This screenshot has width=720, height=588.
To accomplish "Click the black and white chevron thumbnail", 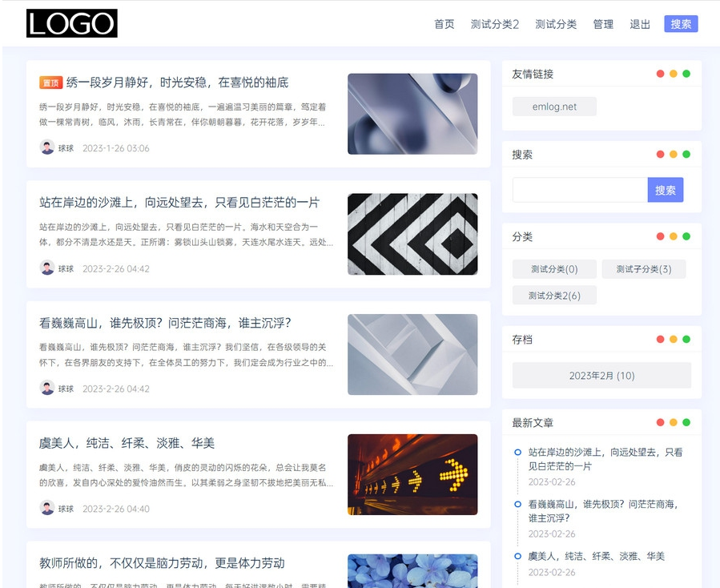I will pos(412,234).
